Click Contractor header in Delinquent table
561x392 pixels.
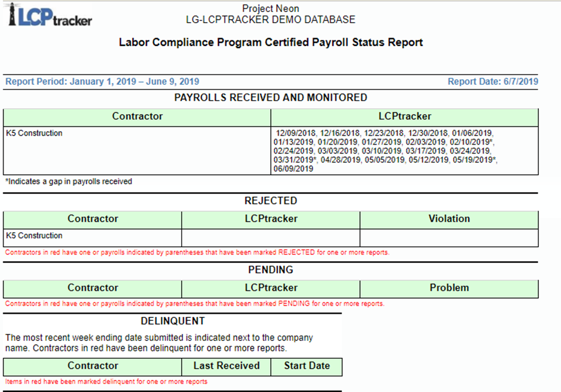93,366
